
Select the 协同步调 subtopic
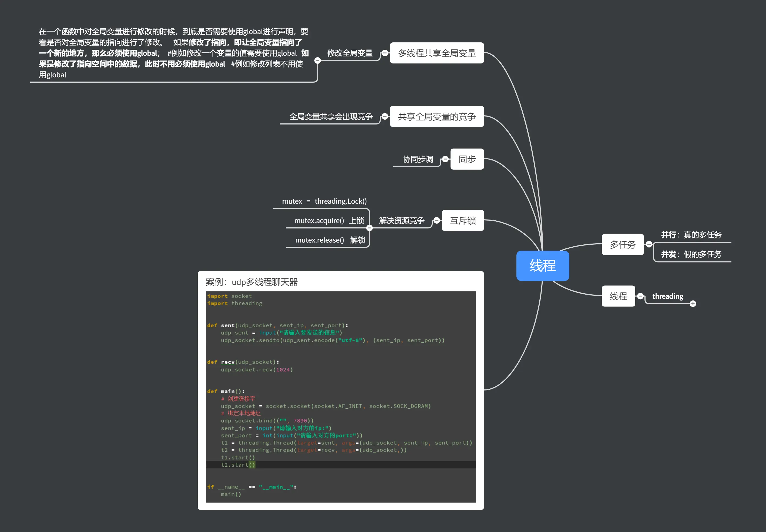point(418,159)
